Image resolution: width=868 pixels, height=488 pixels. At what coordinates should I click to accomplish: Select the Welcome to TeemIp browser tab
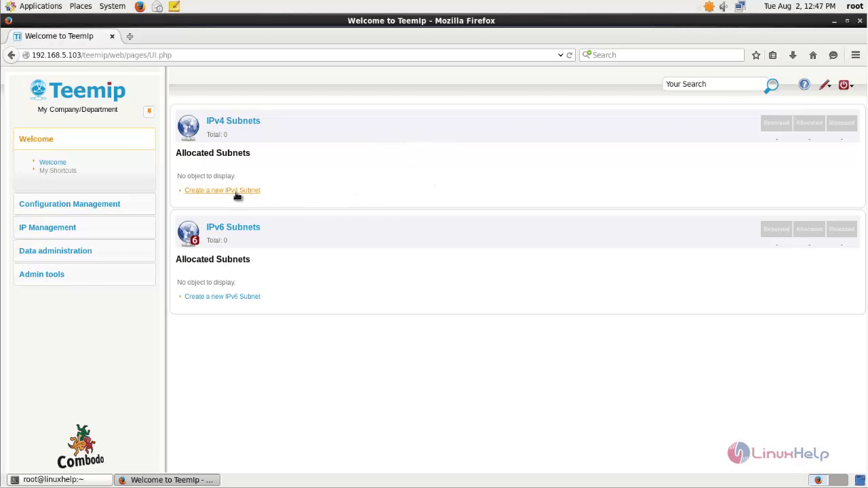coord(64,36)
